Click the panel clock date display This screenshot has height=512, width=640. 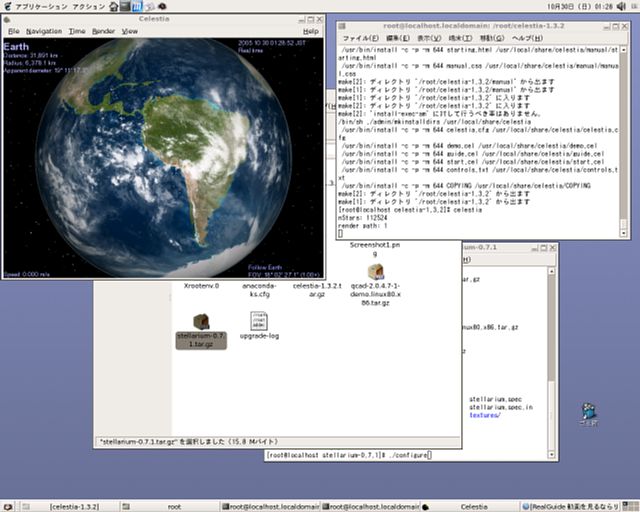coord(580,7)
